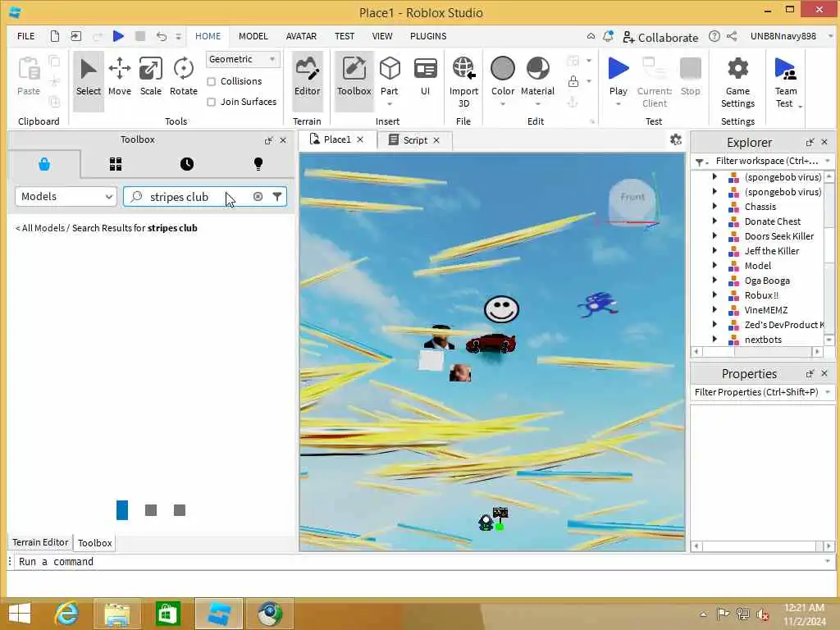
Task: Expand the Donate Chest tree node
Action: point(714,221)
